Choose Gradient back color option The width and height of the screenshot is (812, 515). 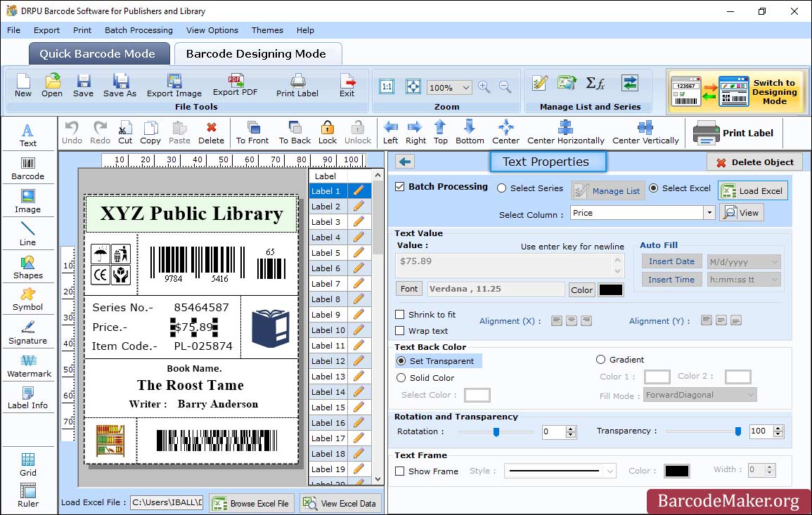click(600, 359)
